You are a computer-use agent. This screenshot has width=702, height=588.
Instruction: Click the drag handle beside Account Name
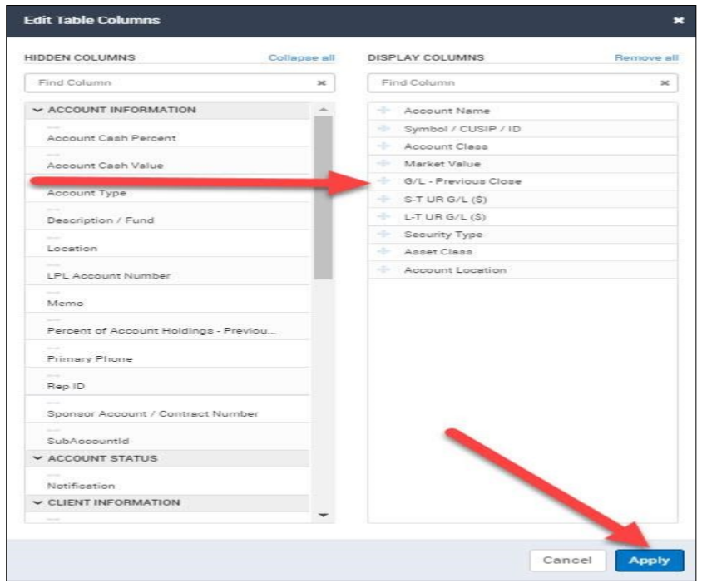click(383, 110)
